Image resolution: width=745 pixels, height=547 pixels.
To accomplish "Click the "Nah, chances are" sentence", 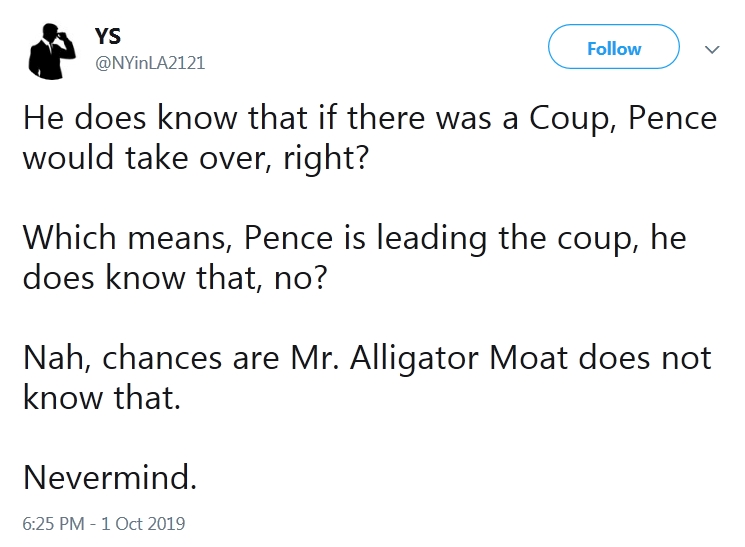I will point(367,377).
